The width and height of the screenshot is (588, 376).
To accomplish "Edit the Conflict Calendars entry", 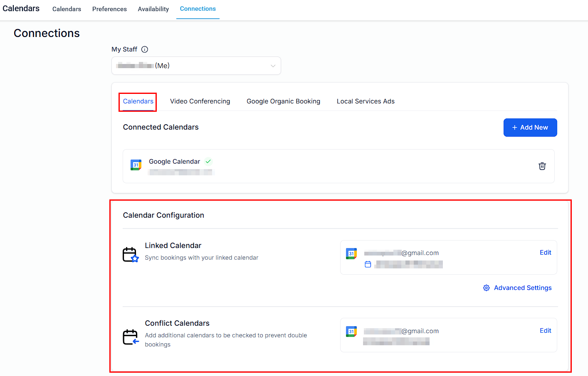I will 545,331.
